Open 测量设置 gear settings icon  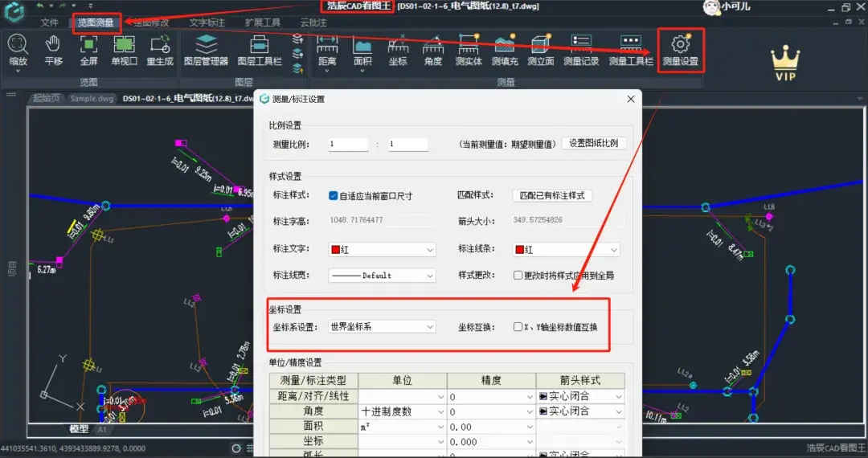(x=681, y=44)
